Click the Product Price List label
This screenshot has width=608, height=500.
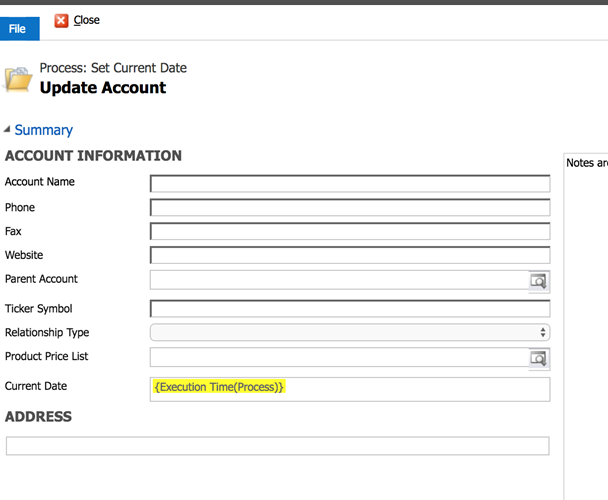(47, 356)
